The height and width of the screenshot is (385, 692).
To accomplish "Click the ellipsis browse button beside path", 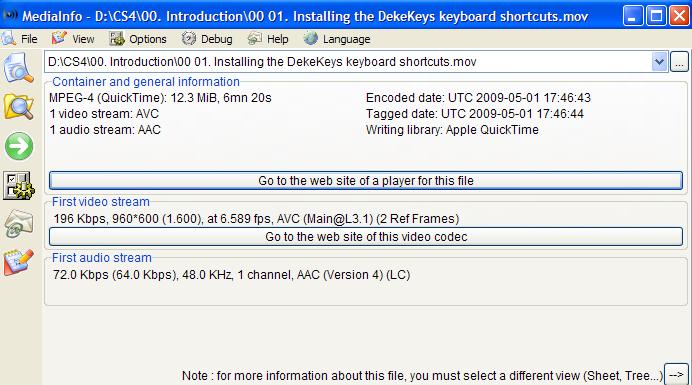I will click(679, 62).
